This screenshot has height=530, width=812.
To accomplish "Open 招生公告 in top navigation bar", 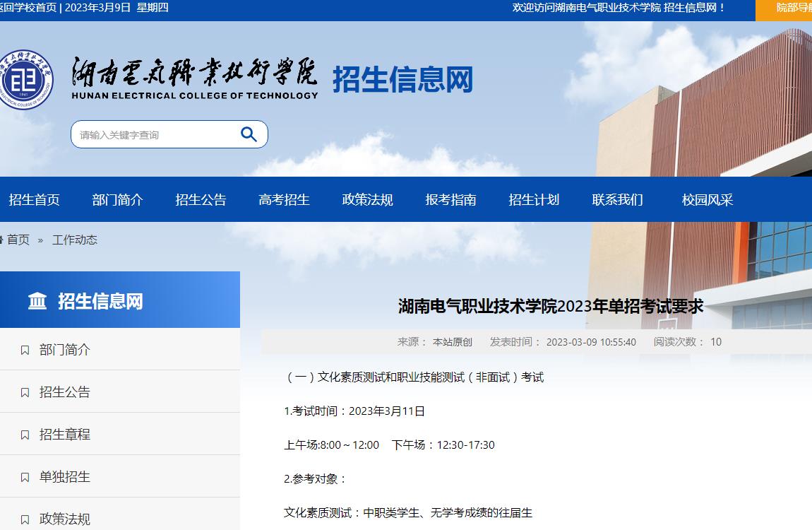I will (x=201, y=200).
